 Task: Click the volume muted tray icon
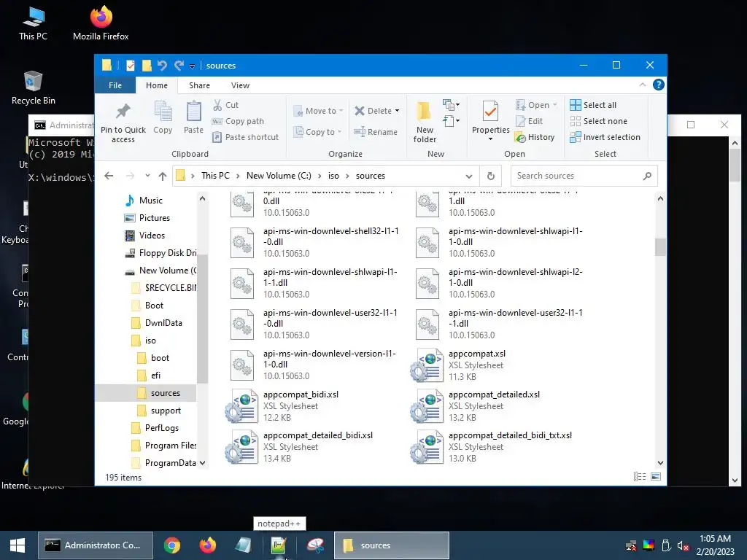pyautogui.click(x=683, y=545)
